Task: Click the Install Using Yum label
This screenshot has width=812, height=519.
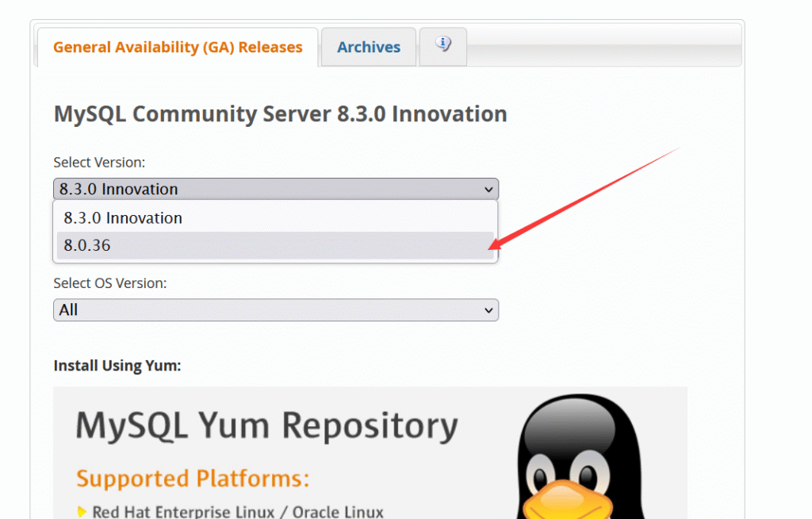Action: pyautogui.click(x=117, y=366)
